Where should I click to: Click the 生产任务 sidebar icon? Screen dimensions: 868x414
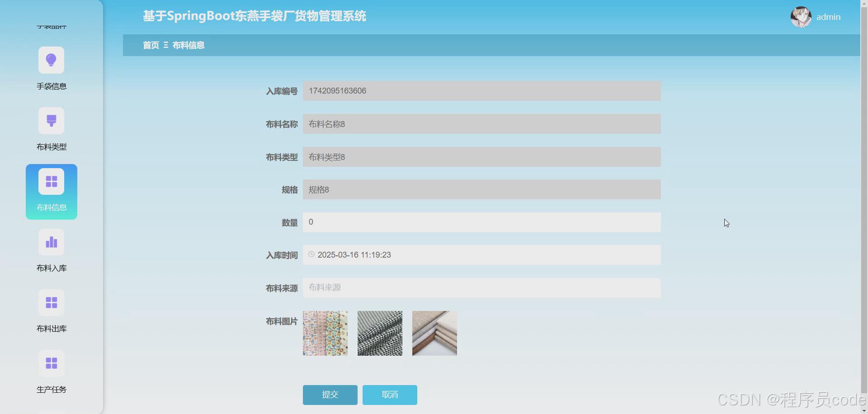point(51,363)
